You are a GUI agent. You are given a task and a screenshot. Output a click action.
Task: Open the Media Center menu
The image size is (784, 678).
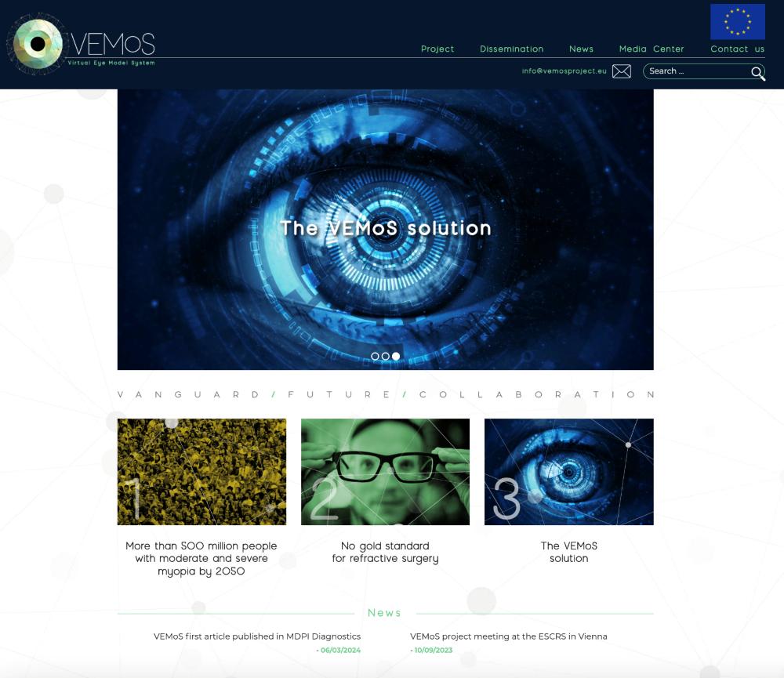point(651,49)
